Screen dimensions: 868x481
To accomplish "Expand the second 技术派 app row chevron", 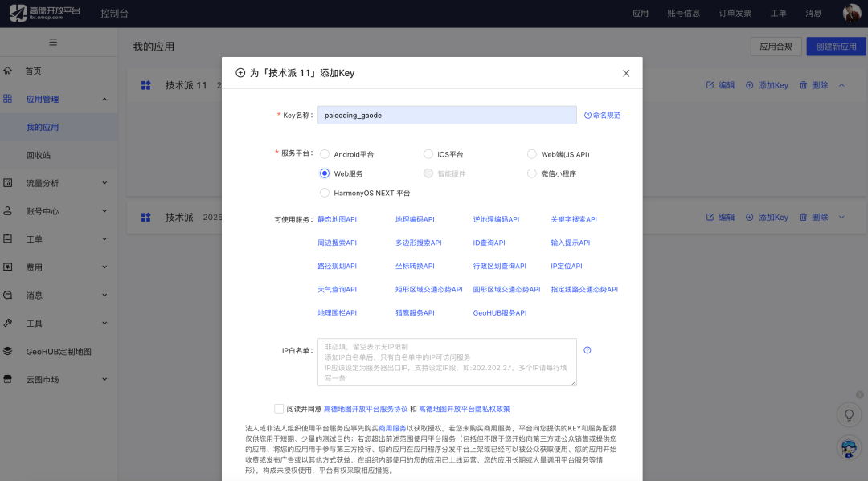I will [841, 218].
